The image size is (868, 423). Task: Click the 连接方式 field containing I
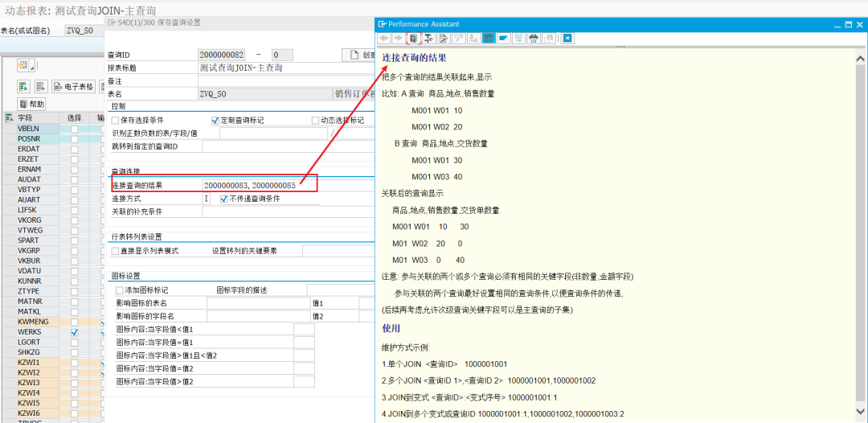coord(207,198)
